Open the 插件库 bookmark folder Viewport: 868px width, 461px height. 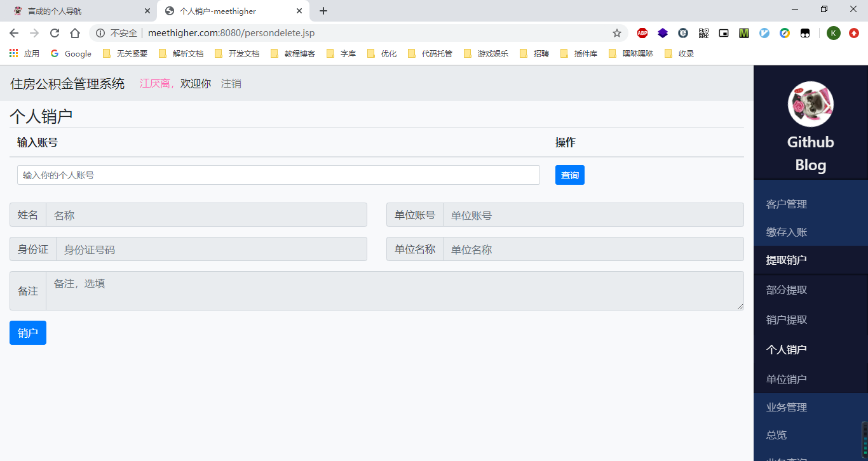tap(579, 54)
